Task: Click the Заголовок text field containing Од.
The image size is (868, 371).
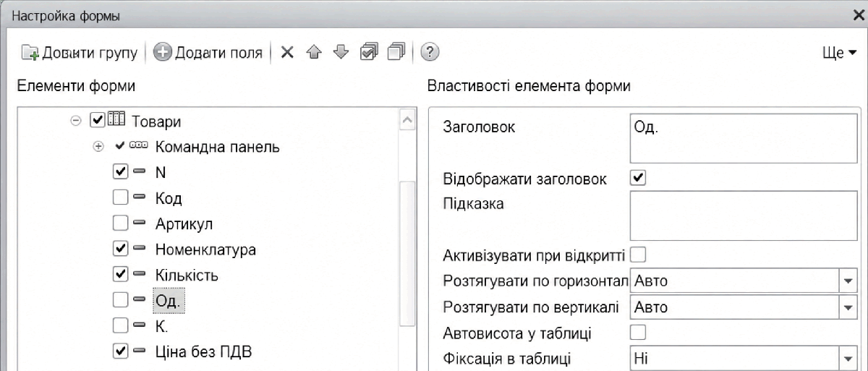Action: [x=744, y=137]
